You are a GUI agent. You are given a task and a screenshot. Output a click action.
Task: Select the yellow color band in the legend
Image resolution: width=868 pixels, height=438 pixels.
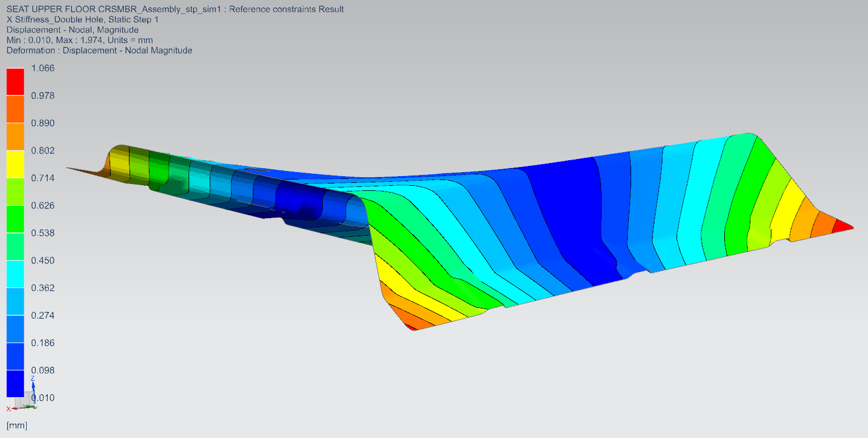tap(15, 164)
